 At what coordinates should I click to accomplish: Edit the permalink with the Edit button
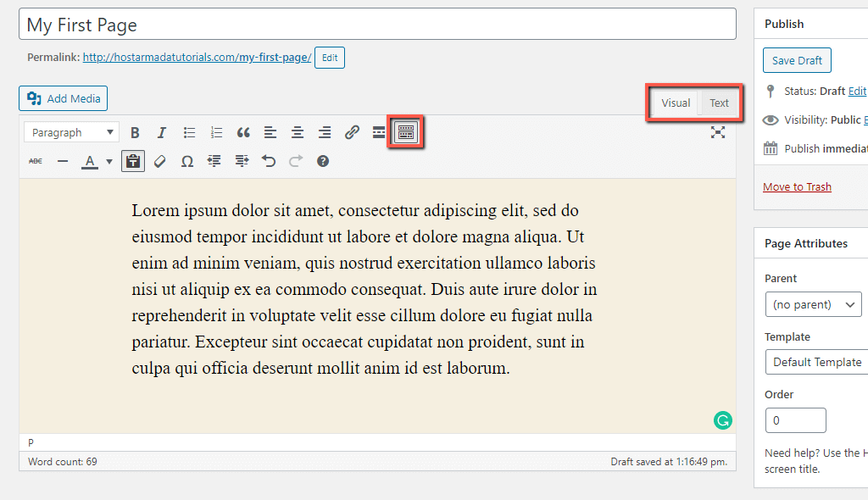tap(330, 58)
